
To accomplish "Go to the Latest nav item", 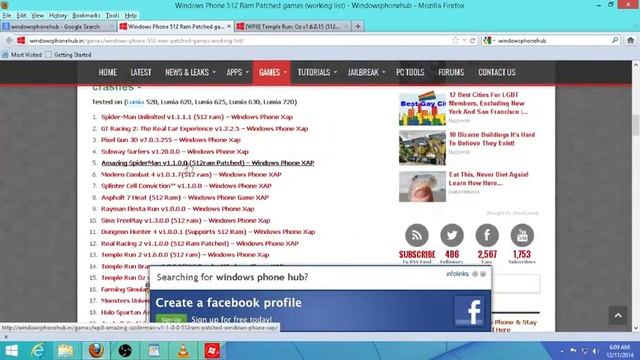I will [x=141, y=72].
